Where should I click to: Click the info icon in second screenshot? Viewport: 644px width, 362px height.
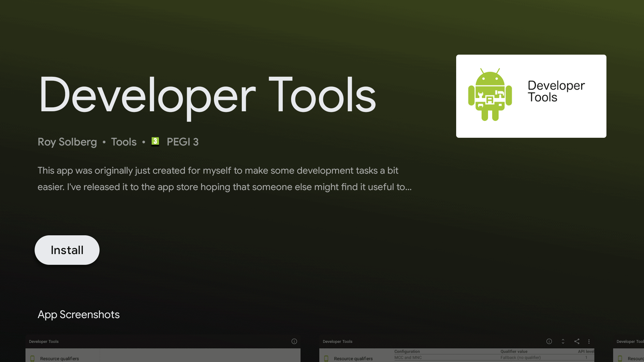point(549,341)
